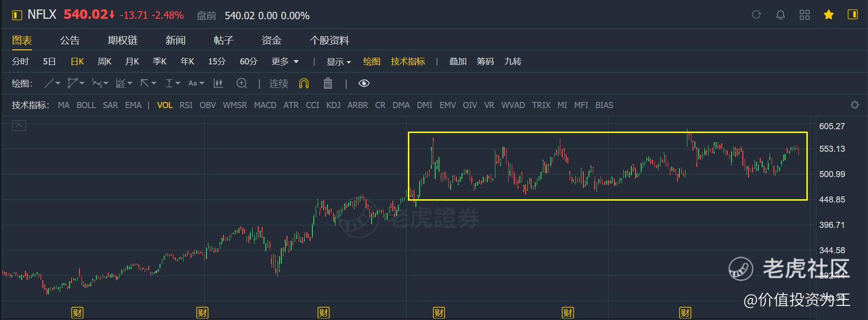Switch chart to 5日 view

pos(49,62)
